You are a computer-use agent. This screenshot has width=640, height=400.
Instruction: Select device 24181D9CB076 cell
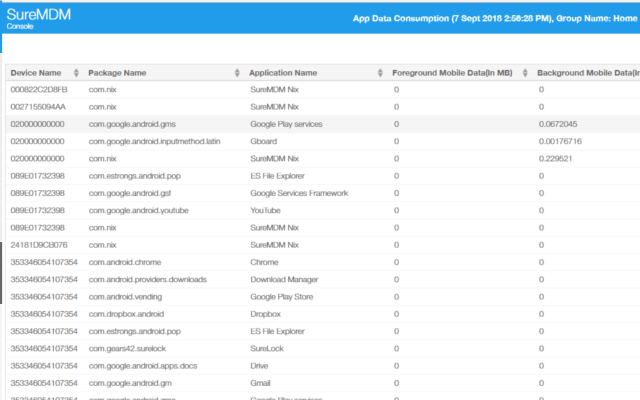[x=39, y=245]
